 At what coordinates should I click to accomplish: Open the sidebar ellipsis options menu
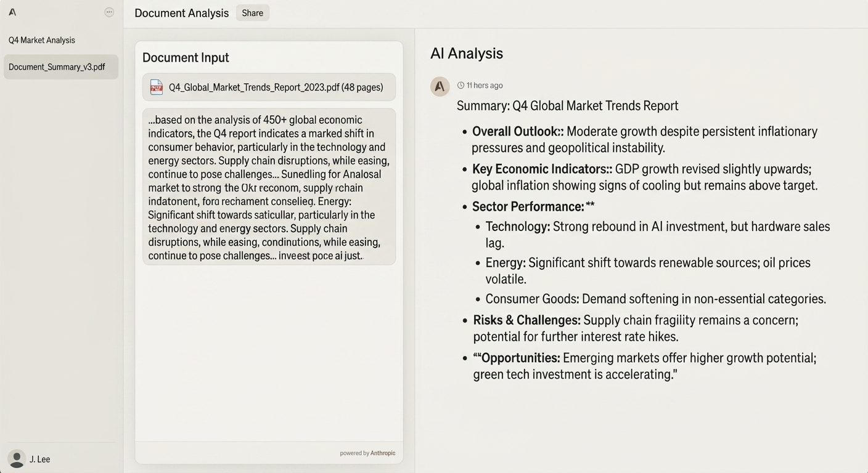(109, 12)
